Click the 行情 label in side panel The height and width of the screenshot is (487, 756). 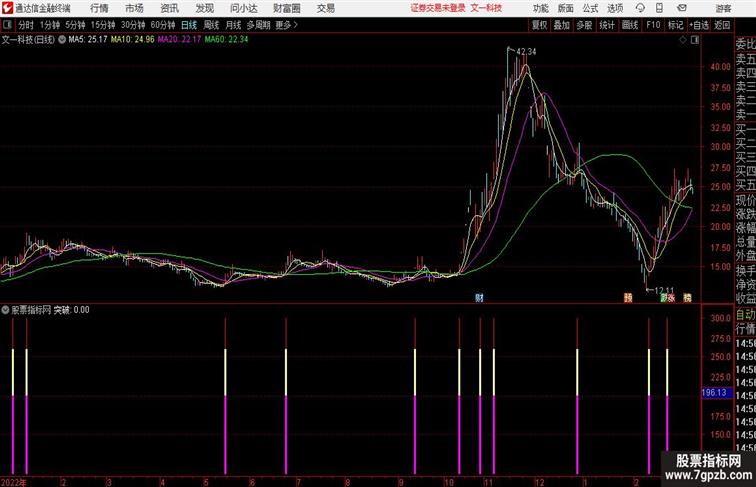point(745,329)
